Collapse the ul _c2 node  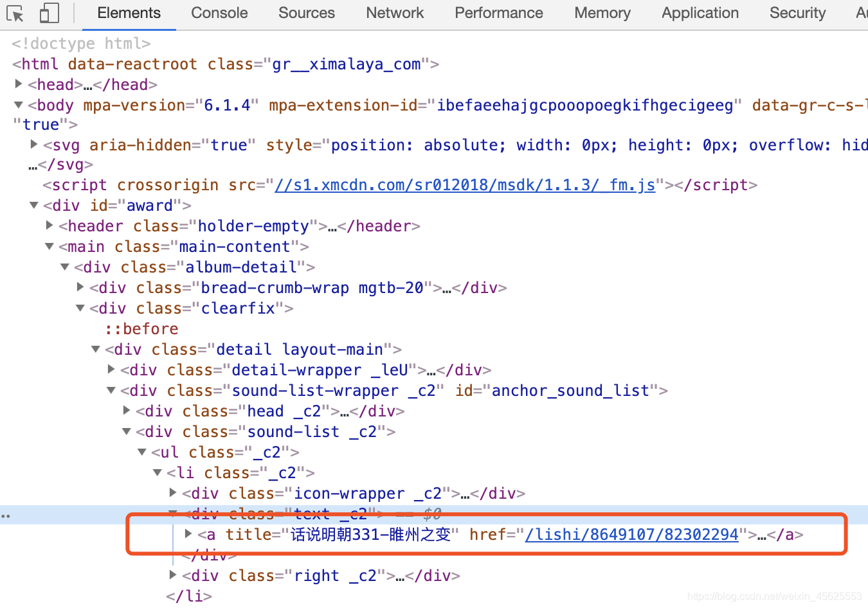[142, 452]
